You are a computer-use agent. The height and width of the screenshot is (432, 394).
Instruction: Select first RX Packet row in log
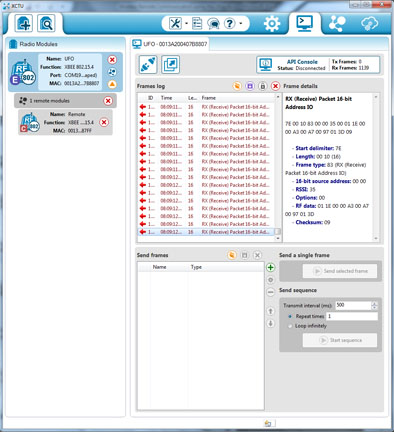206,107
